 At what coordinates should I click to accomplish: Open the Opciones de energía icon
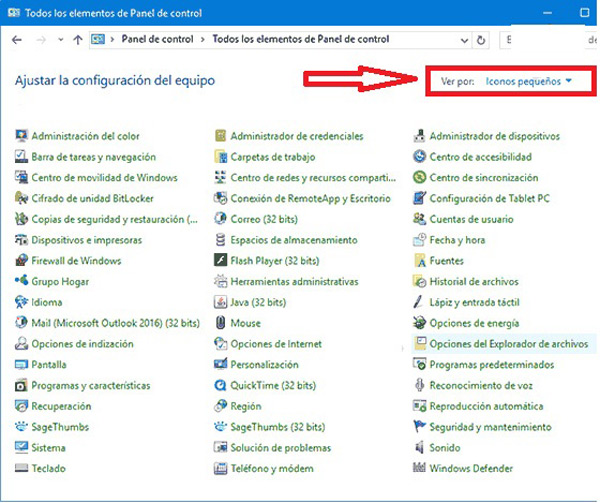419,322
